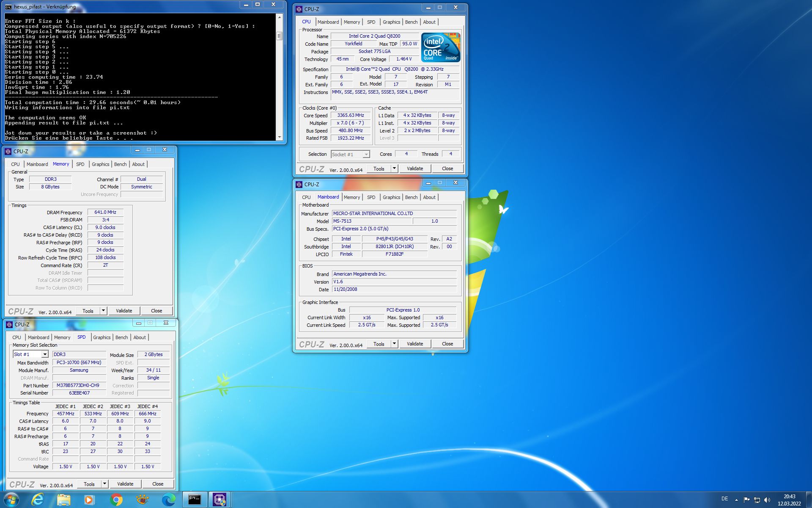Show hidden tray icons arrow

tap(736, 500)
